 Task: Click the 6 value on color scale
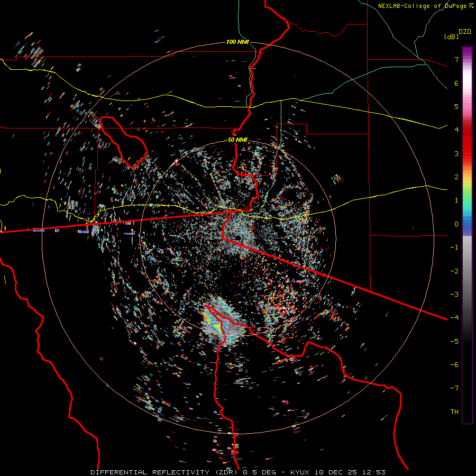(456, 83)
